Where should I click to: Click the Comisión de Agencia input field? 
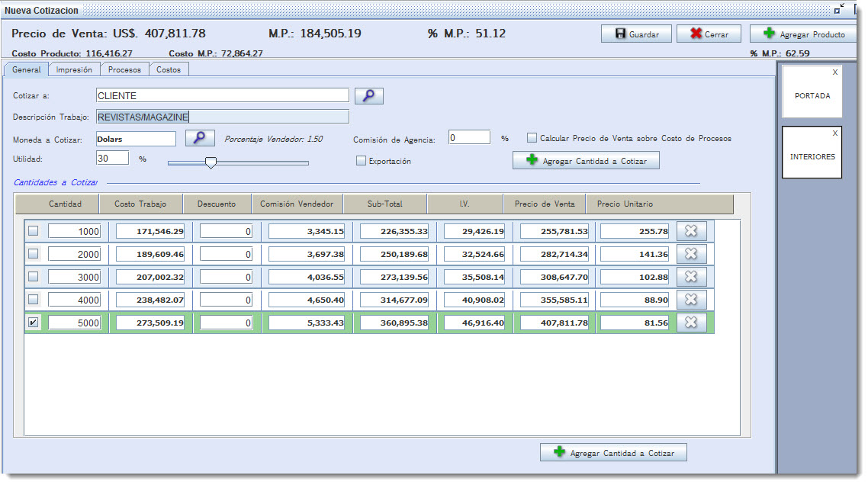[x=469, y=137]
